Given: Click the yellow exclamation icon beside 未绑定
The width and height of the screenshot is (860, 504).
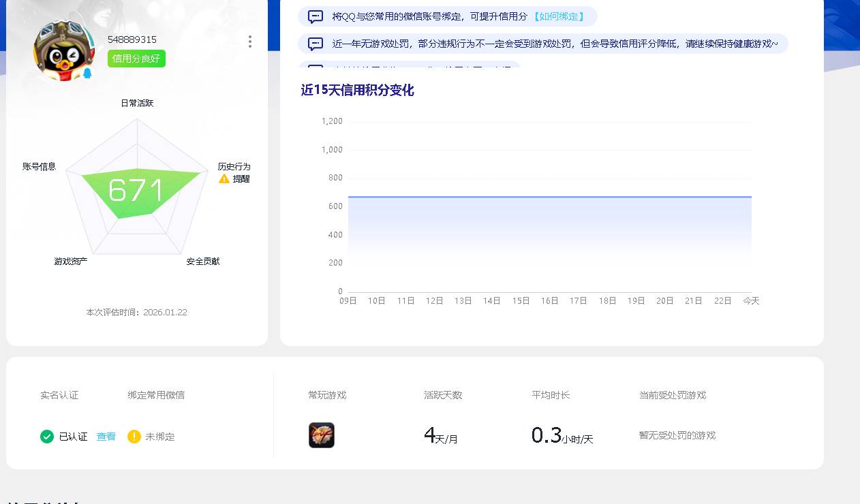Looking at the screenshot, I should pyautogui.click(x=134, y=437).
